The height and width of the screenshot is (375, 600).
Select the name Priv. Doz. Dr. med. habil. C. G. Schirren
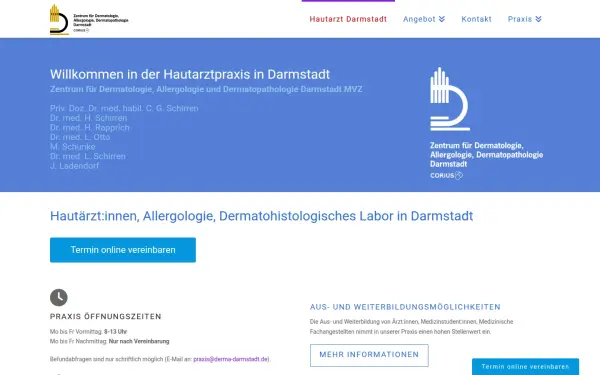124,108
